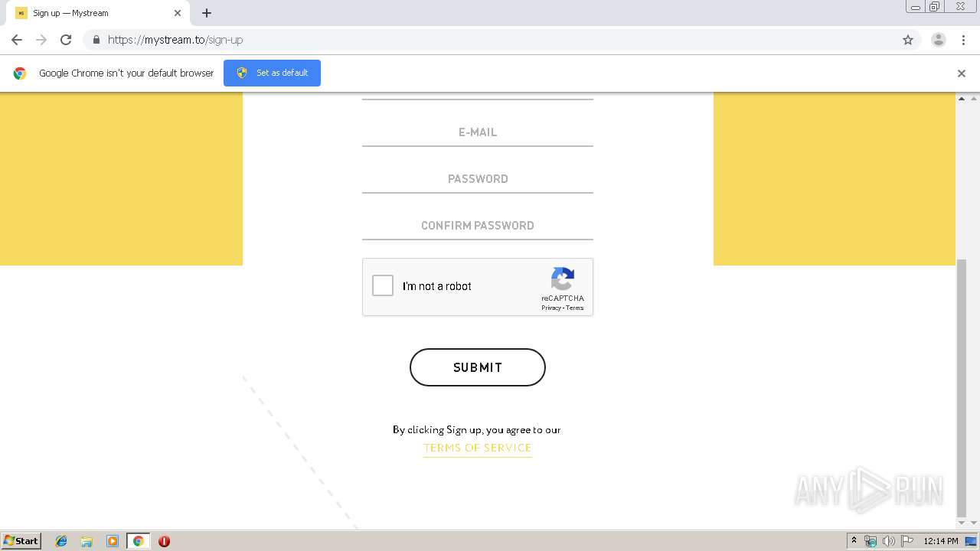Check the I'm not a robot box
The height and width of the screenshot is (551, 980).
point(383,286)
